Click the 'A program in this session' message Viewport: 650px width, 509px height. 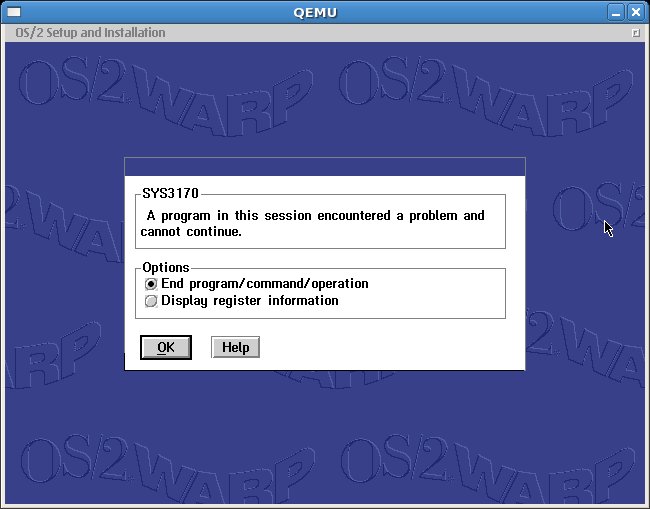(313, 223)
